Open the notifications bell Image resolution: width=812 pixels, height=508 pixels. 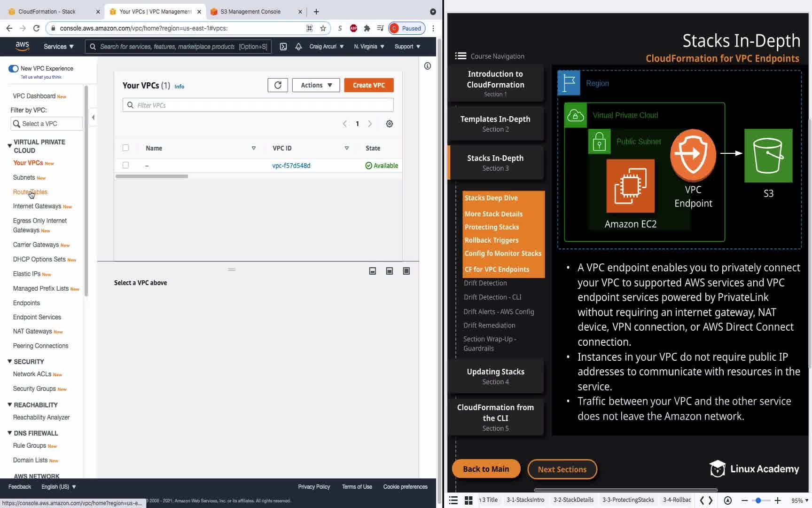(298, 47)
